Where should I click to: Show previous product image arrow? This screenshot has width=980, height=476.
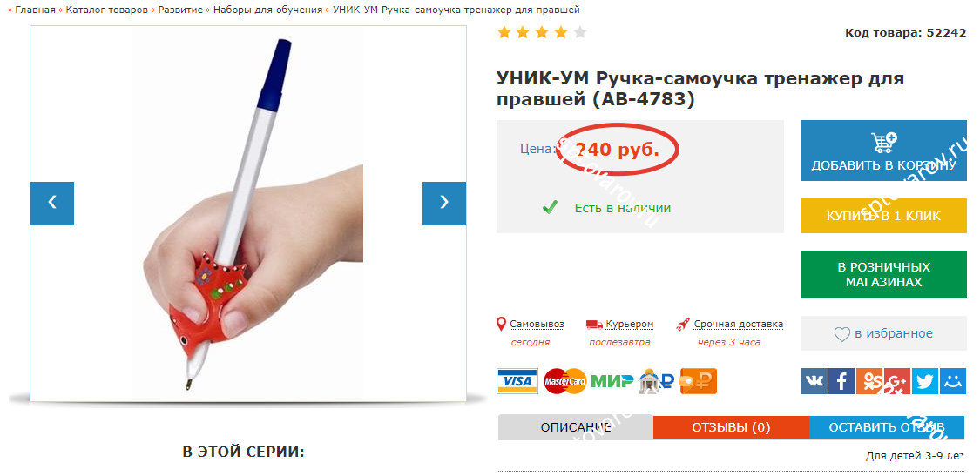click(x=52, y=203)
